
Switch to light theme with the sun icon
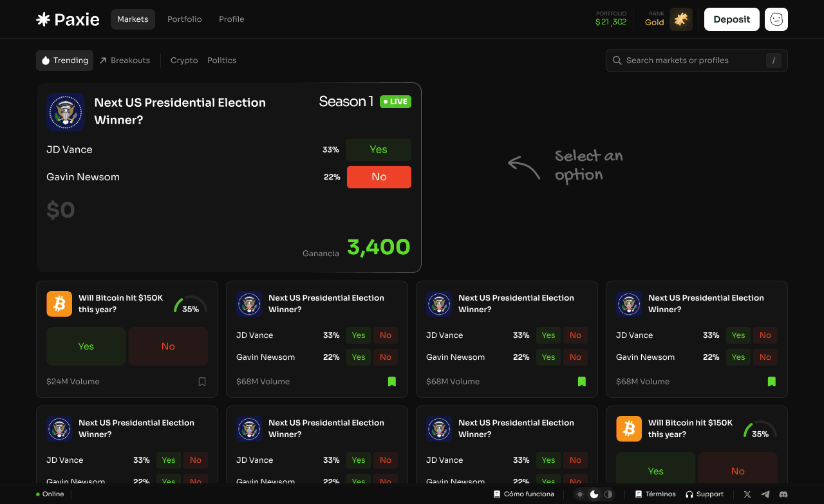[x=580, y=494]
